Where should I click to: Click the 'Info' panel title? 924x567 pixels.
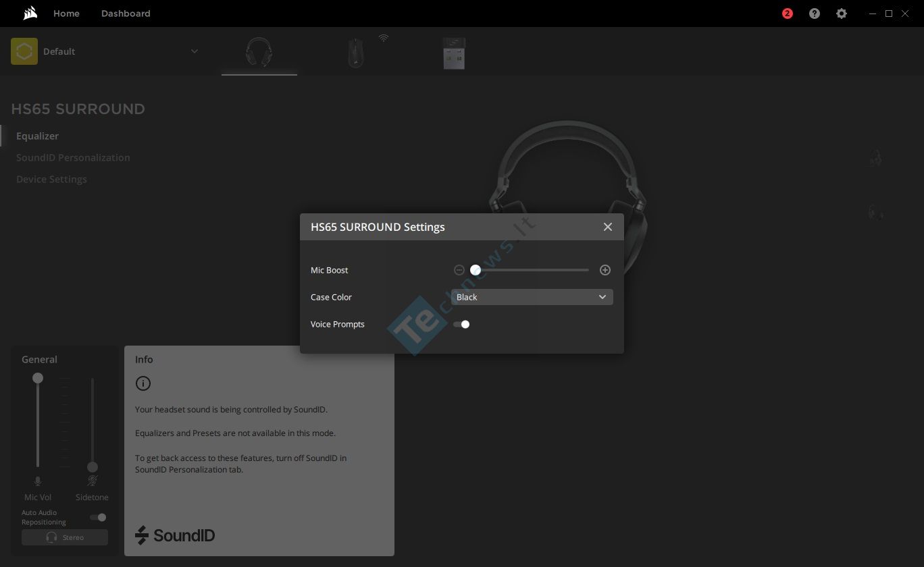click(144, 360)
